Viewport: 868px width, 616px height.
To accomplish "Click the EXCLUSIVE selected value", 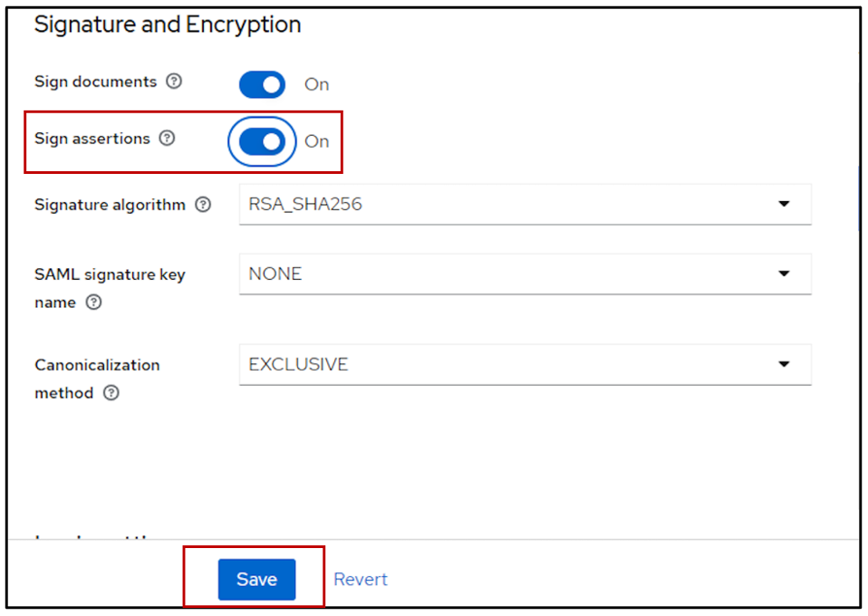I will (298, 364).
